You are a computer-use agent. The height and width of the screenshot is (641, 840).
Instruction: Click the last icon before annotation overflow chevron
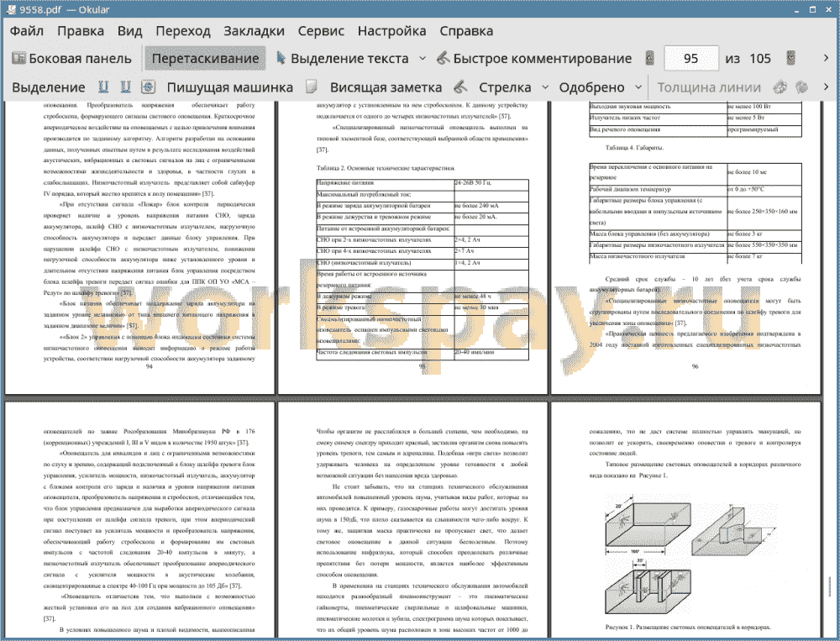[x=801, y=87]
